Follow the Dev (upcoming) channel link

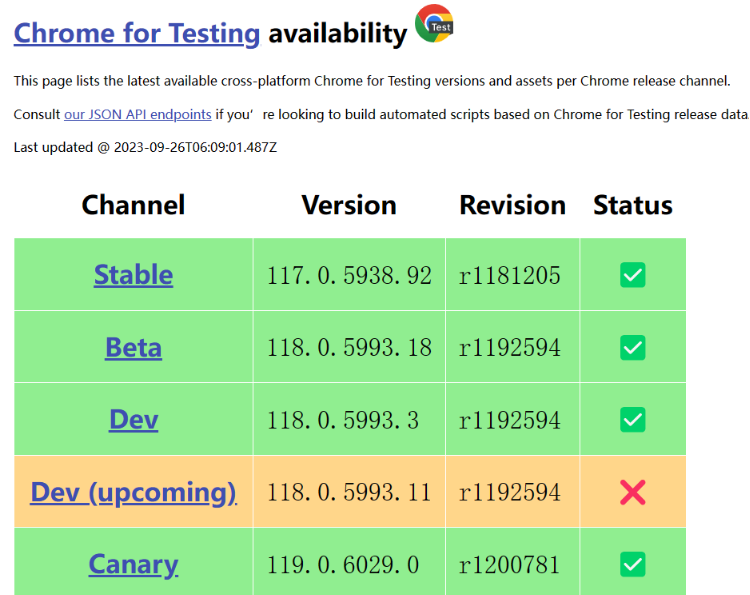point(133,492)
